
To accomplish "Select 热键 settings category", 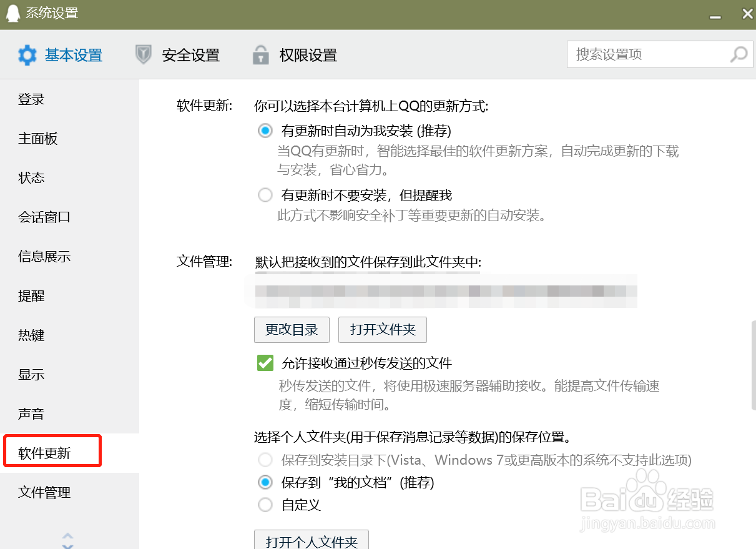I will pyautogui.click(x=31, y=335).
